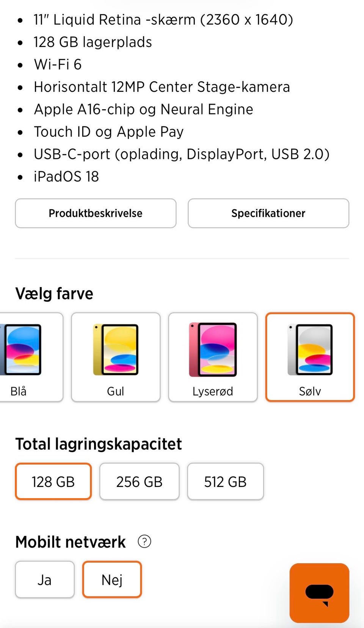Switch to Specifikationer
The height and width of the screenshot is (628, 364).
[x=268, y=213]
